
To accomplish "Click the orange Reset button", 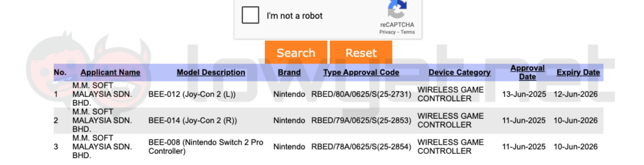I will coord(361,52).
